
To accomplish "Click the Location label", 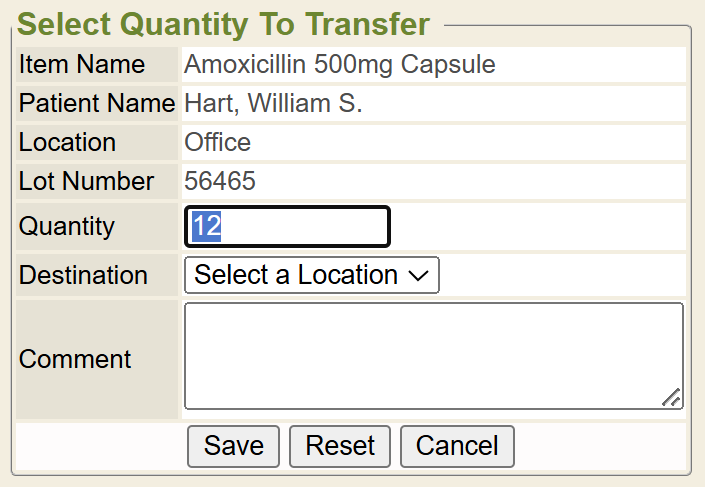I will click(x=67, y=142).
